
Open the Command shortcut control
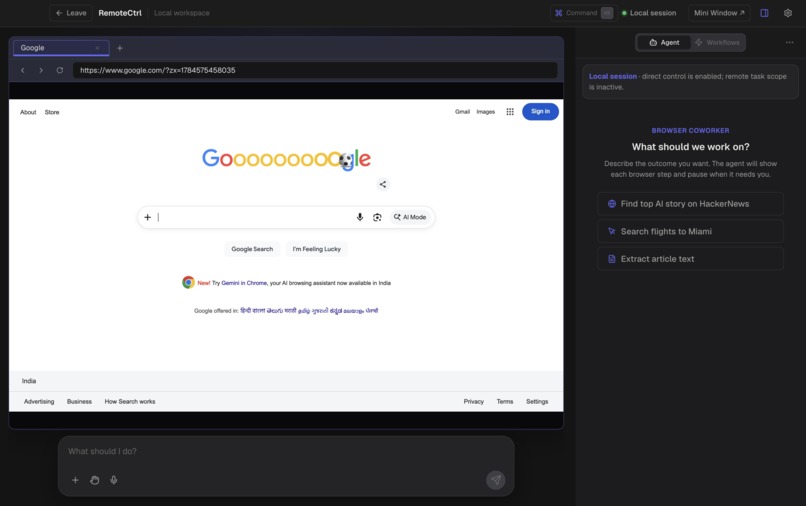(x=583, y=13)
